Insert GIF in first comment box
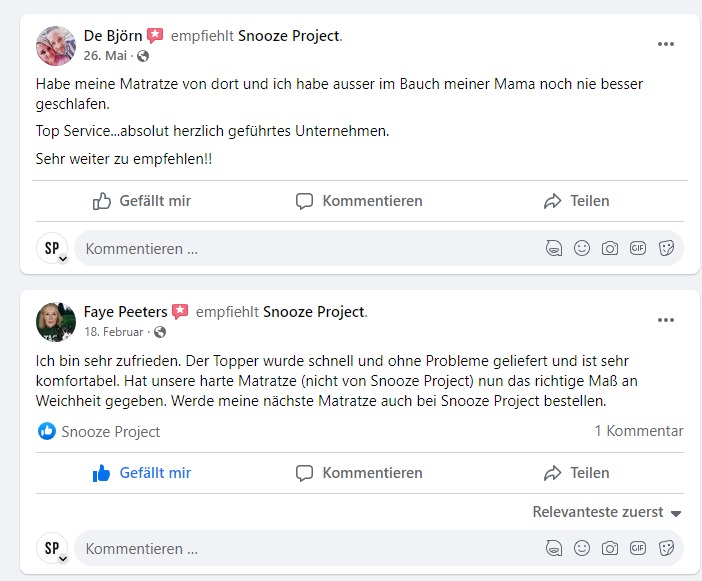The width and height of the screenshot is (702, 581). click(638, 248)
